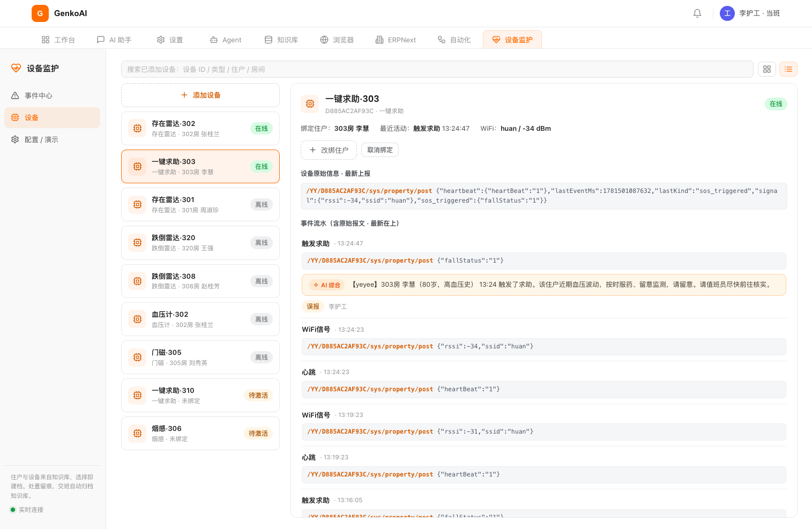Click the chip icon of 一键求助·310
812x529 pixels.
[137, 395]
